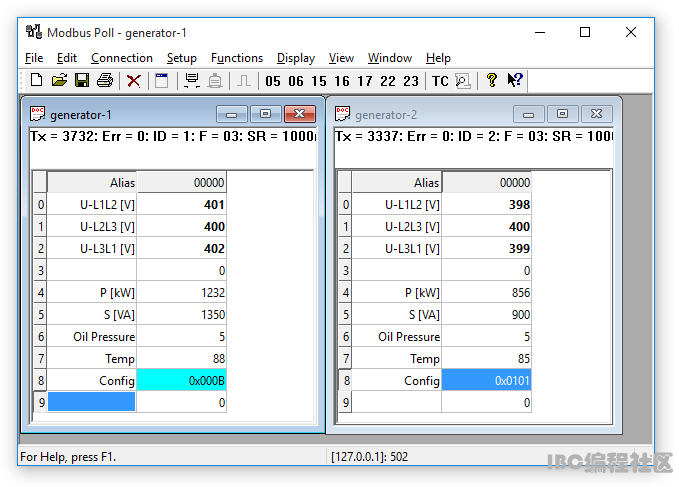This screenshot has height=487, width=679.
Task: Click the yellow question mark Help icon
Action: tap(491, 81)
